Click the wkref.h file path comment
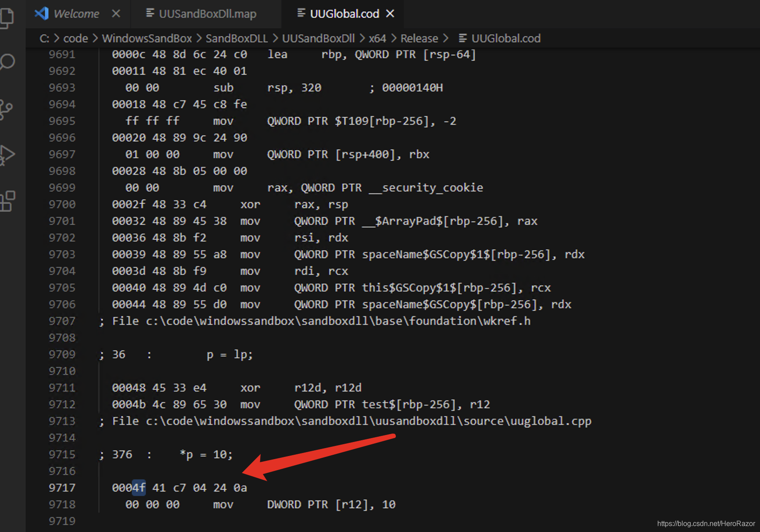The height and width of the screenshot is (532, 760). point(315,321)
